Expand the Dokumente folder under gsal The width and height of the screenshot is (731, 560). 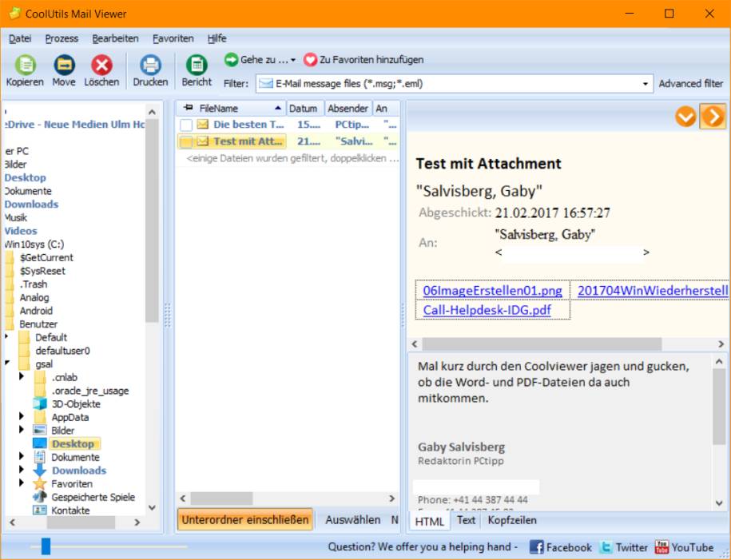coord(22,456)
